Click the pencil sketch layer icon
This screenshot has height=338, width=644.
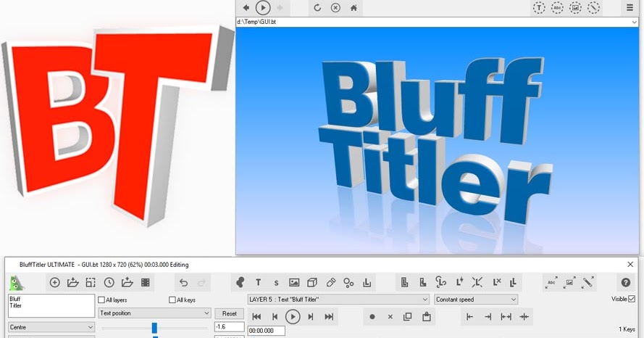330,282
